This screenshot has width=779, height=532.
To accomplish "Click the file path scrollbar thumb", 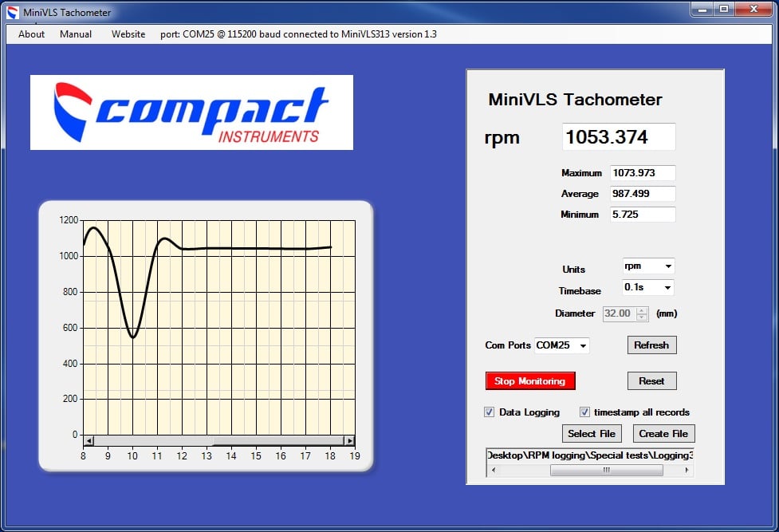I will [x=607, y=470].
